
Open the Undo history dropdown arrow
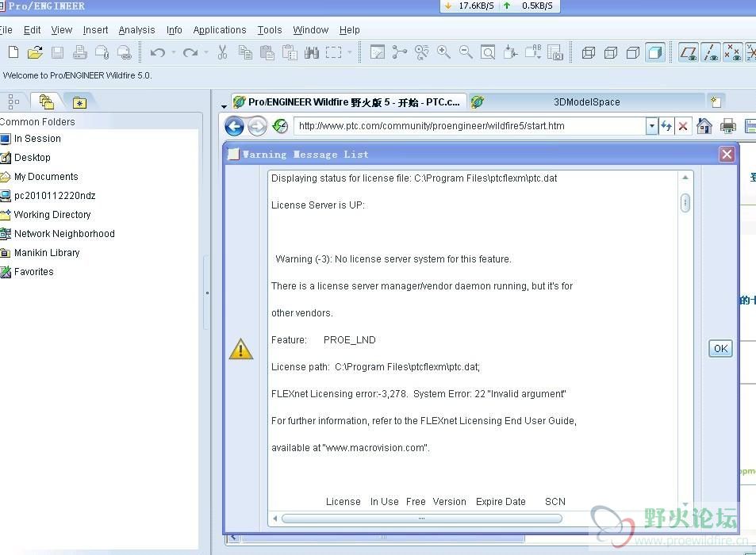(x=173, y=52)
